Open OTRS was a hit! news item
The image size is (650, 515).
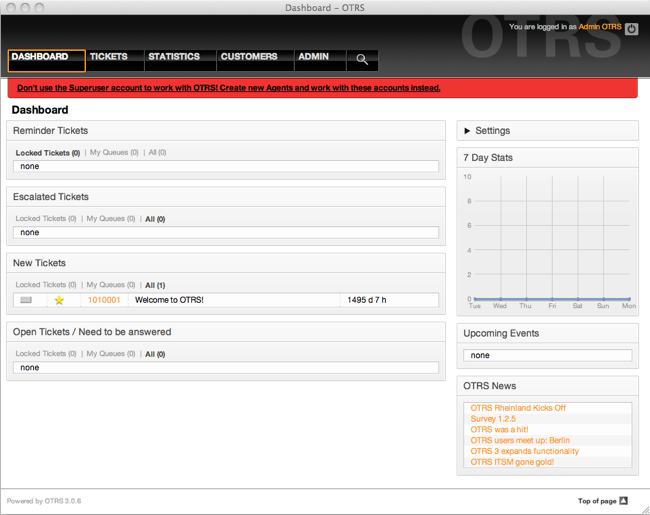tap(499, 430)
